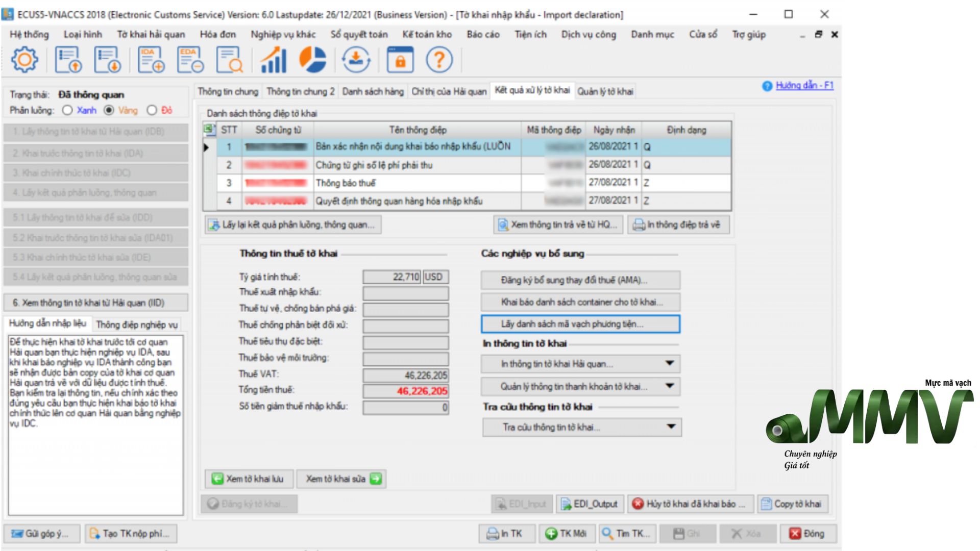This screenshot has width=980, height=551.
Task: Select the Đỏ channel radio button
Action: coord(152,110)
